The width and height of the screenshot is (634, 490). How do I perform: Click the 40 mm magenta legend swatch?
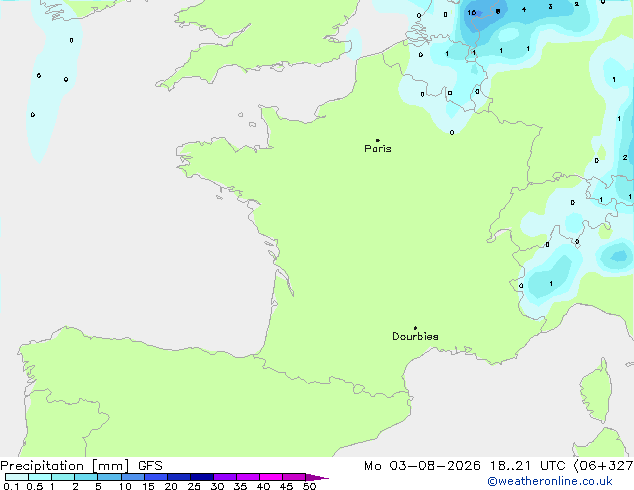(271, 477)
